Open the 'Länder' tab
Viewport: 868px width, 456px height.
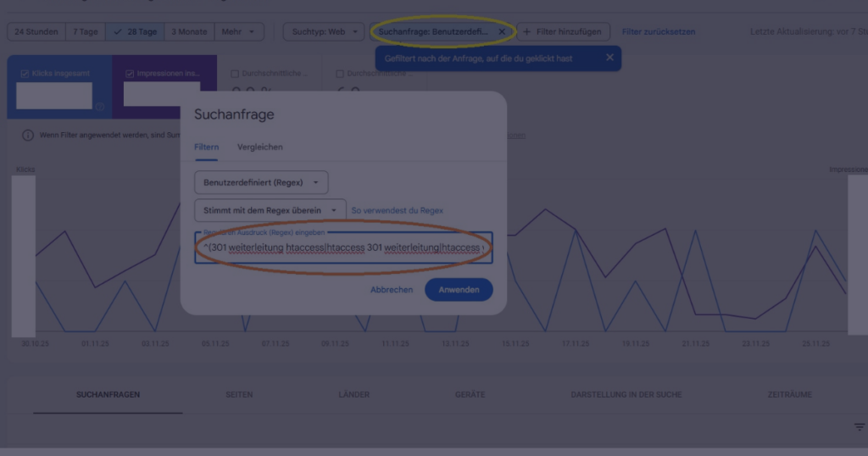(x=353, y=395)
